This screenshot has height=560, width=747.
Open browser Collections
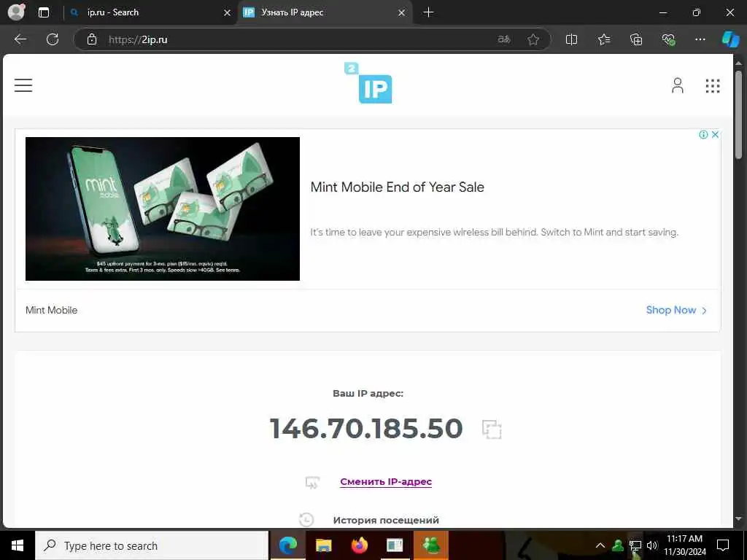tap(636, 39)
